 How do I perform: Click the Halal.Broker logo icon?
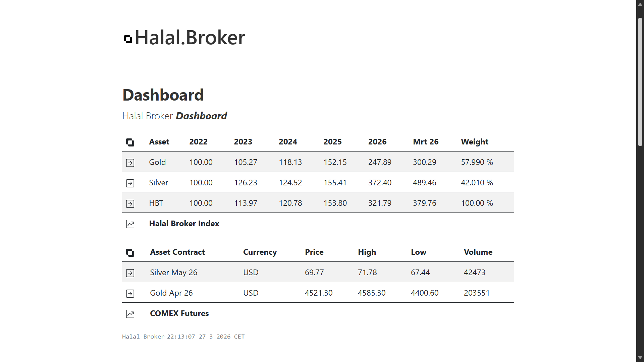tap(128, 39)
